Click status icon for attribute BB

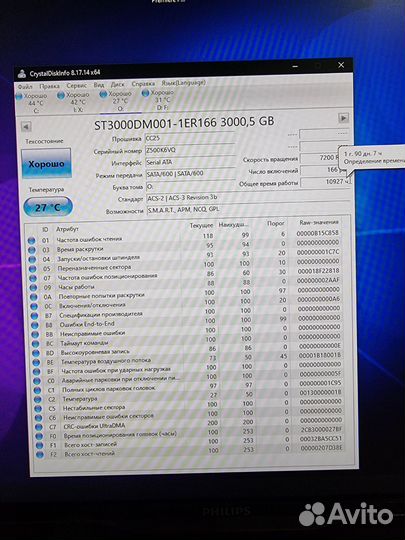35,334
